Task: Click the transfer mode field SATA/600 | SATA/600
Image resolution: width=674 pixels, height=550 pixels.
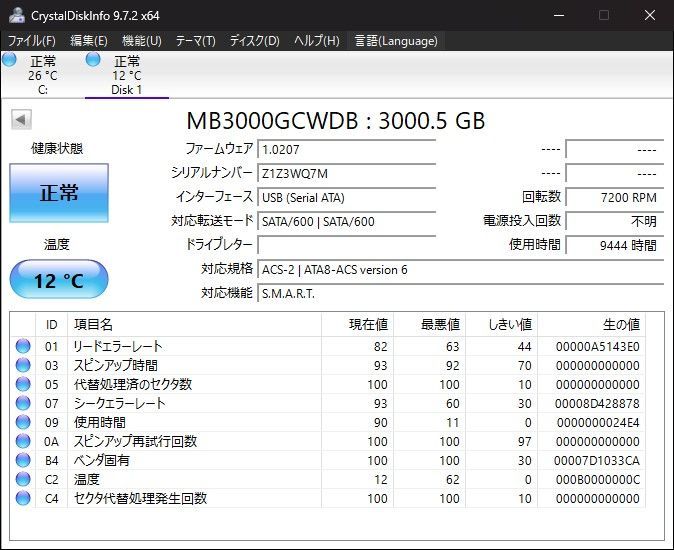Action: [x=346, y=222]
